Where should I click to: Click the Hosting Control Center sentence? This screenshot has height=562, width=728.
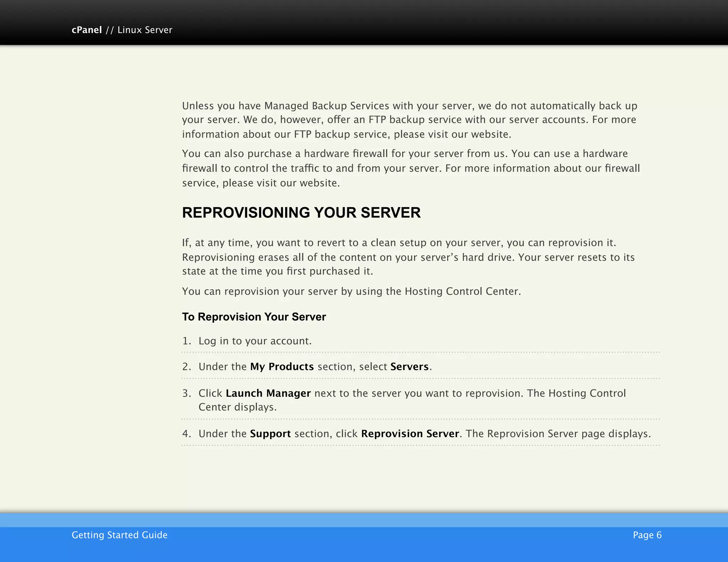[351, 291]
